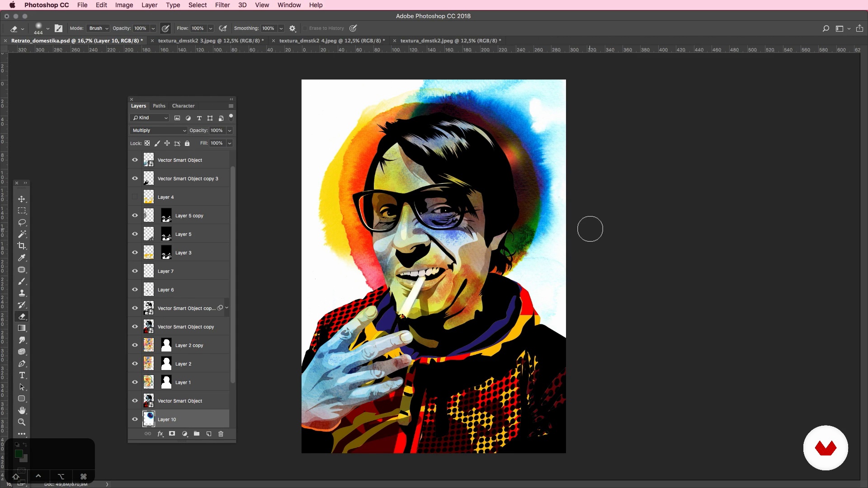
Task: Open brush preset picker dropdown
Action: 47,28
